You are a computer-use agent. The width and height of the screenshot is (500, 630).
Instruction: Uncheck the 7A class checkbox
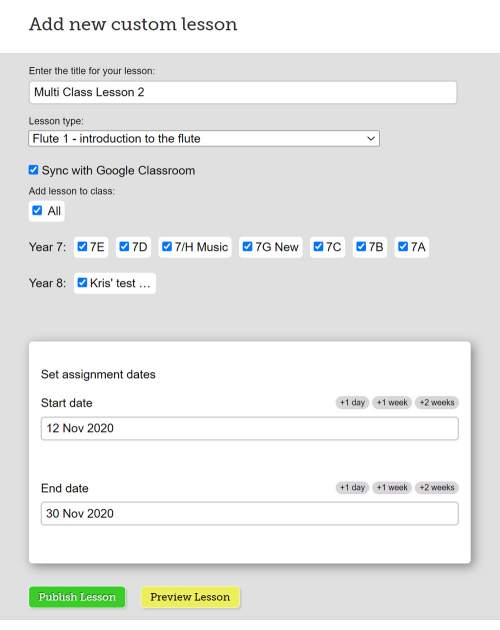click(x=403, y=246)
